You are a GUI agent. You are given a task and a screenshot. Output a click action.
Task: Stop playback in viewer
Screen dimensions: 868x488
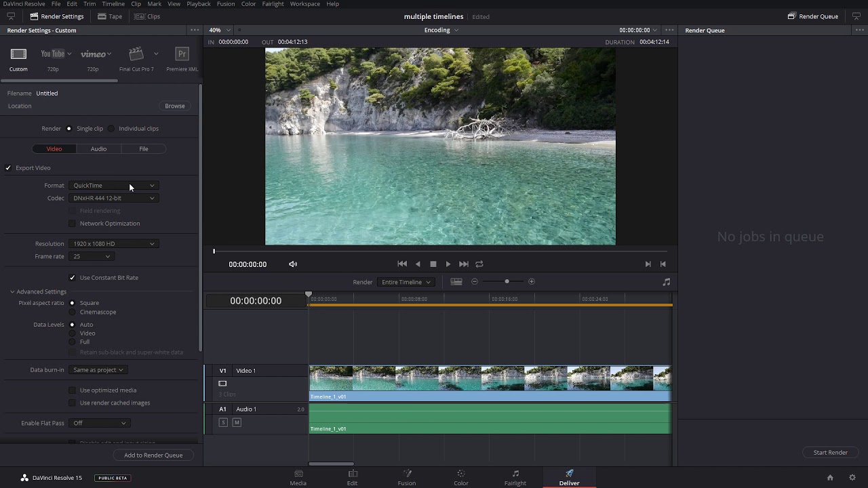[433, 264]
